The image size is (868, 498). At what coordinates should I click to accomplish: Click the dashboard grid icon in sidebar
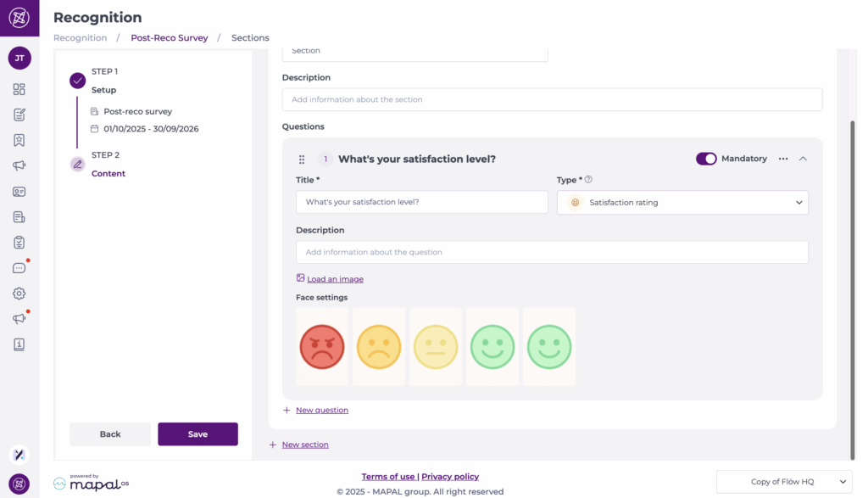coord(19,89)
